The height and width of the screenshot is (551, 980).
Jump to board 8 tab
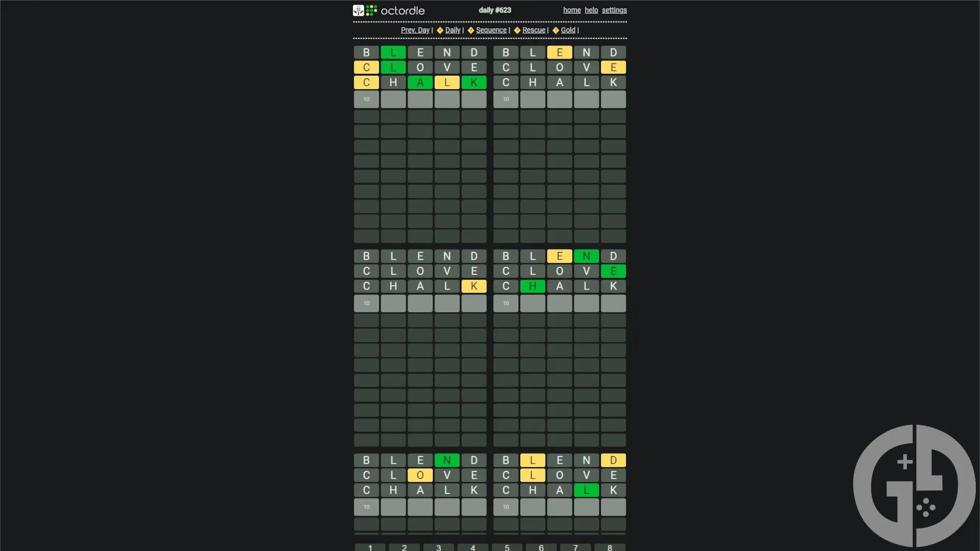(609, 547)
